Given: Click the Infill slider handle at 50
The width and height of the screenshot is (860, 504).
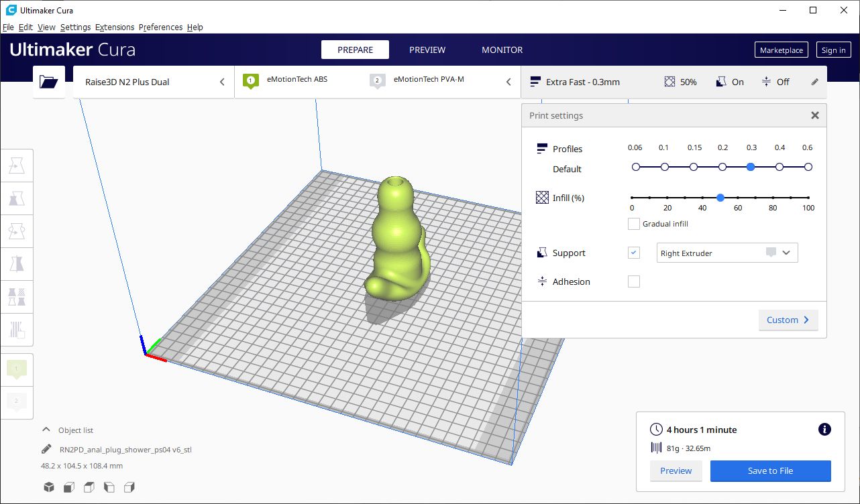Looking at the screenshot, I should coord(720,198).
